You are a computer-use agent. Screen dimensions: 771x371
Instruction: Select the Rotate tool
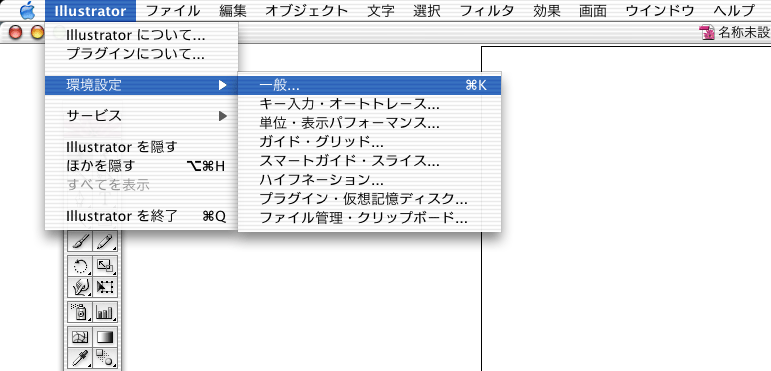[x=80, y=267]
